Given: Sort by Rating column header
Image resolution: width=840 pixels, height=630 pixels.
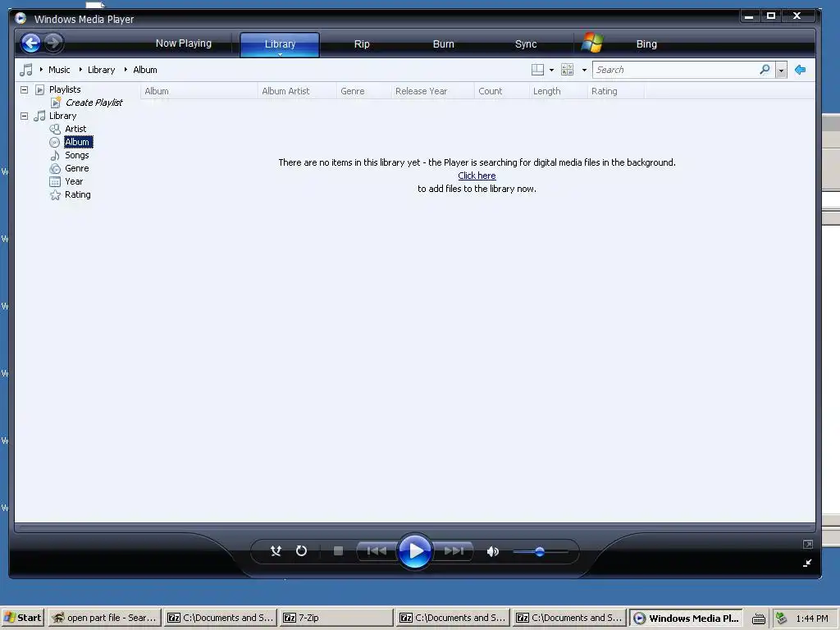Looking at the screenshot, I should (615, 91).
